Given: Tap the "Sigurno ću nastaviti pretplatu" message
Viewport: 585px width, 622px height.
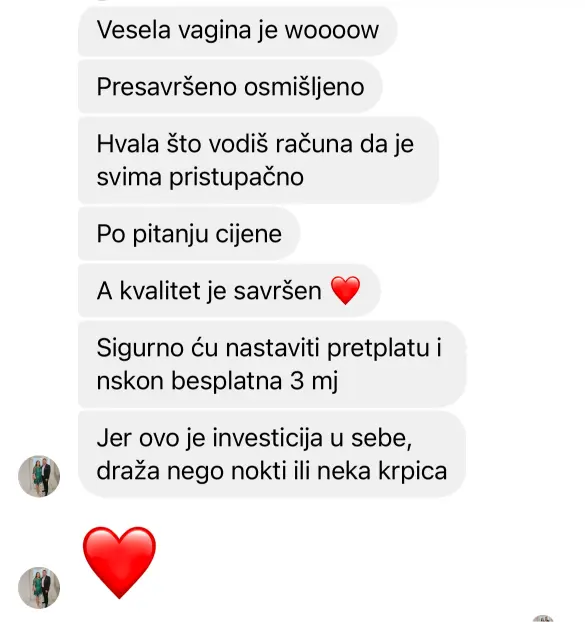Looking at the screenshot, I should [272, 364].
